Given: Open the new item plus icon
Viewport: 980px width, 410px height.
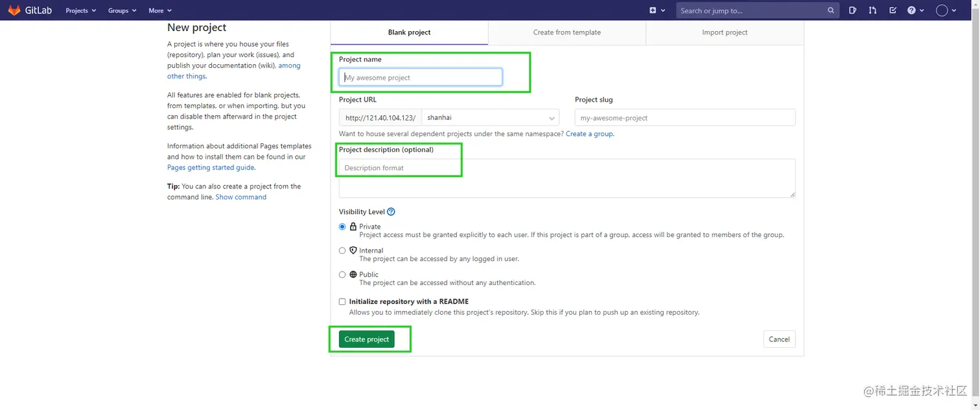Looking at the screenshot, I should [x=653, y=10].
